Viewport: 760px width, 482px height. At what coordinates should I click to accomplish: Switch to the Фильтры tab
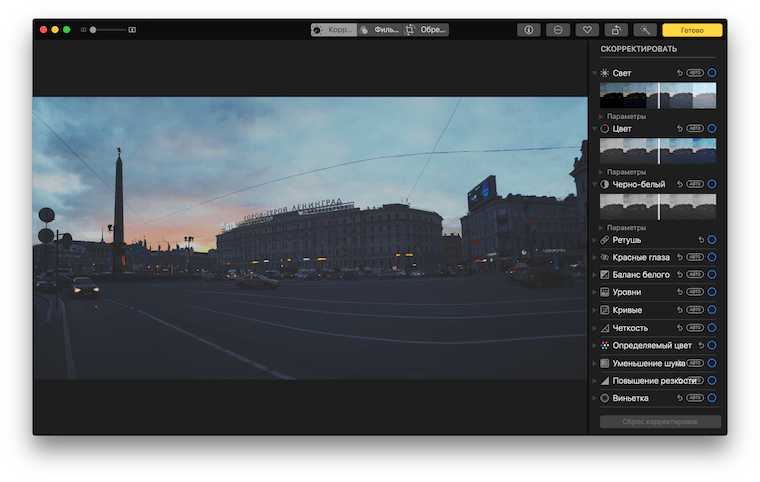coord(380,30)
